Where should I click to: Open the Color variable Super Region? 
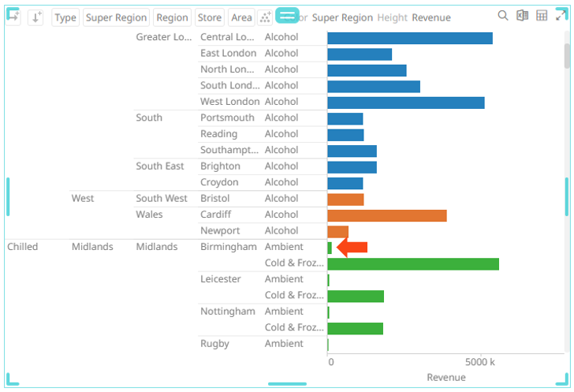343,17
